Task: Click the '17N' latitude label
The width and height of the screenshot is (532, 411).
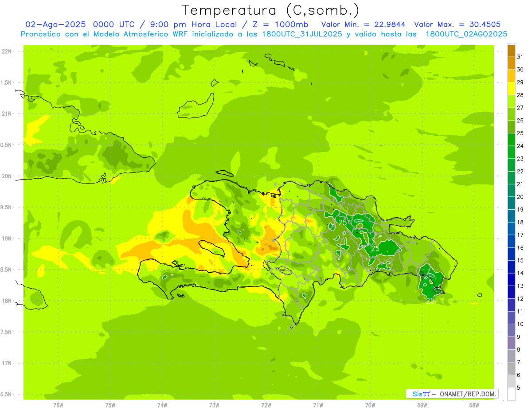Action: (x=7, y=363)
